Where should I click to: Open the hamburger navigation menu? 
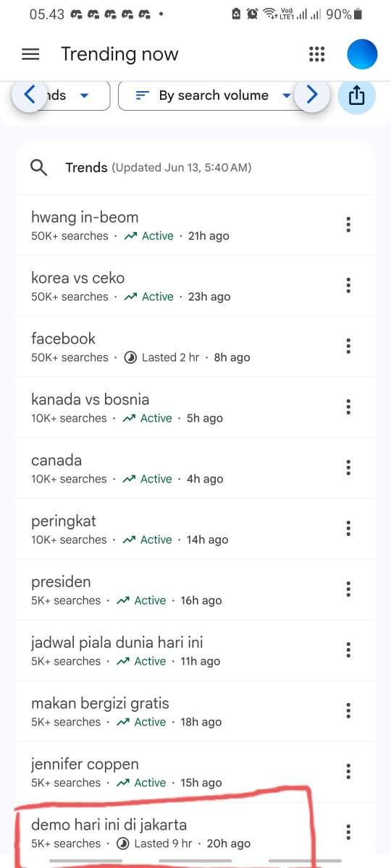pyautogui.click(x=30, y=54)
